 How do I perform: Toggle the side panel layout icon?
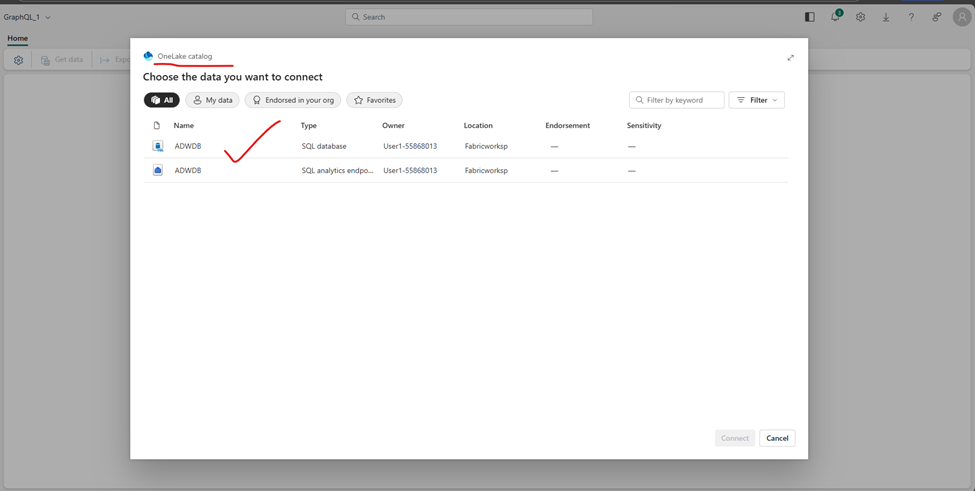tap(809, 17)
